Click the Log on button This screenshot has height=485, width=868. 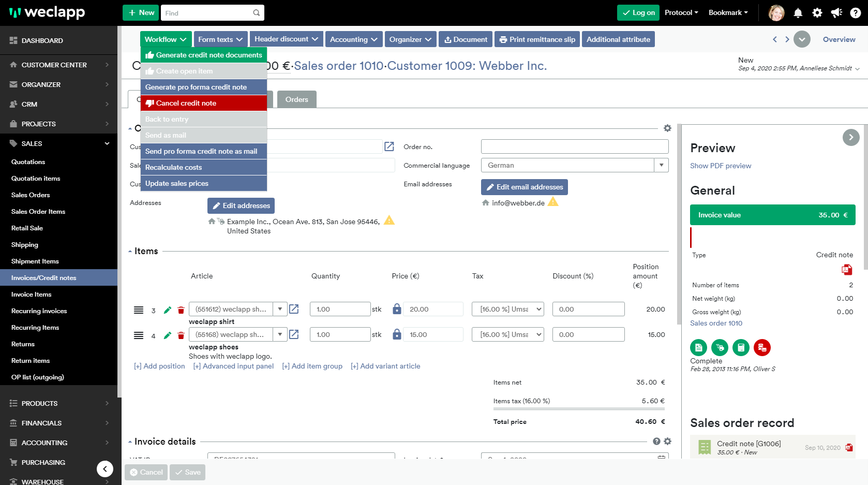click(x=638, y=12)
